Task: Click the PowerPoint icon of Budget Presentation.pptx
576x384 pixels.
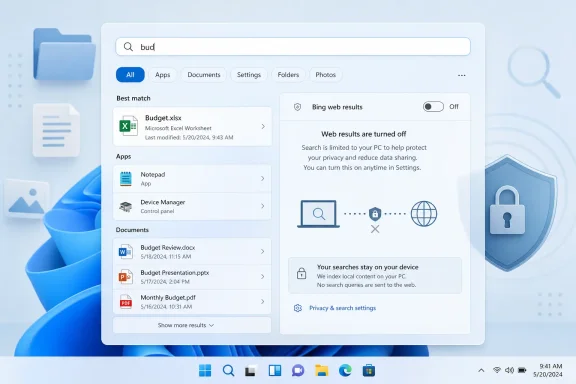Action: (x=125, y=277)
